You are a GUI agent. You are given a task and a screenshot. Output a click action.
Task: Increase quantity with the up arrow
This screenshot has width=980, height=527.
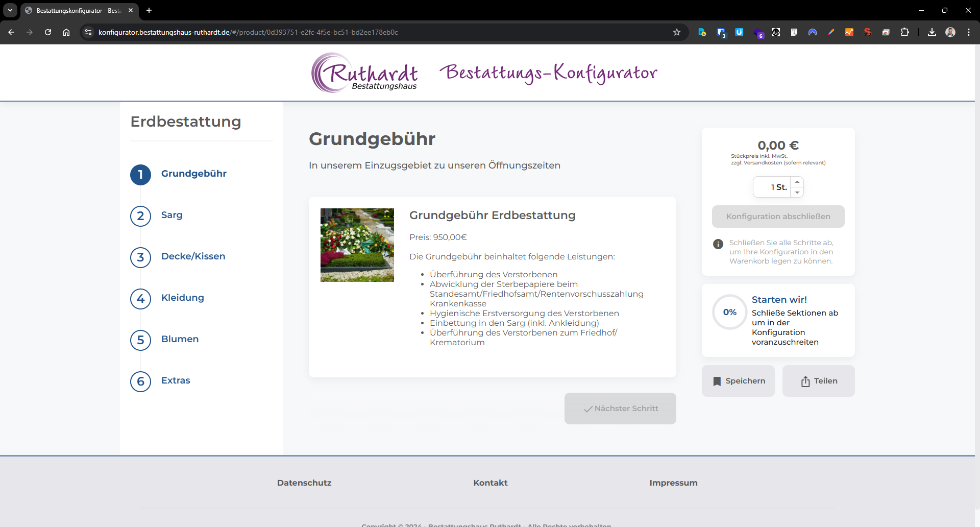[797, 182]
